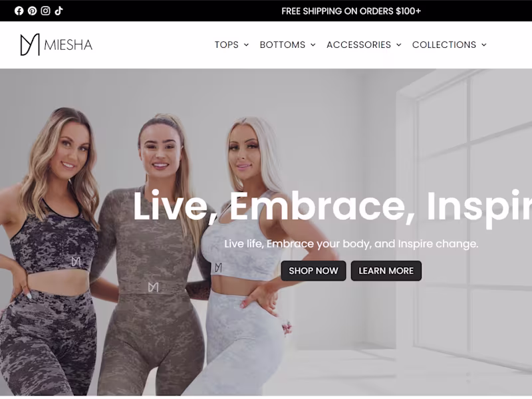Click the SHOP NOW button
This screenshot has height=399, width=532.
(x=313, y=271)
